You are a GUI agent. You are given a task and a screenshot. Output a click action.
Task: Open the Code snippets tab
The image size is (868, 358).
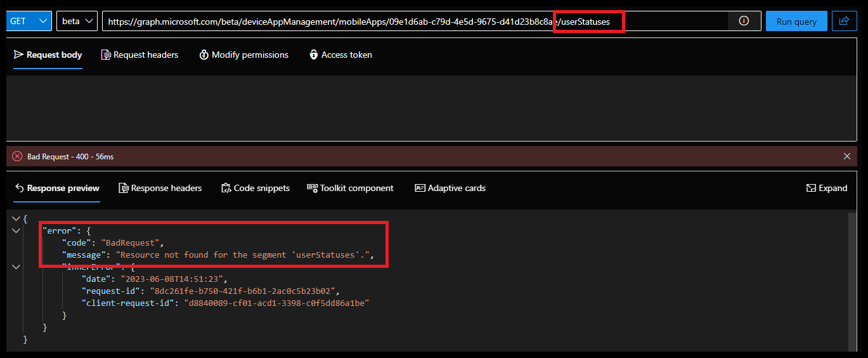click(x=255, y=189)
